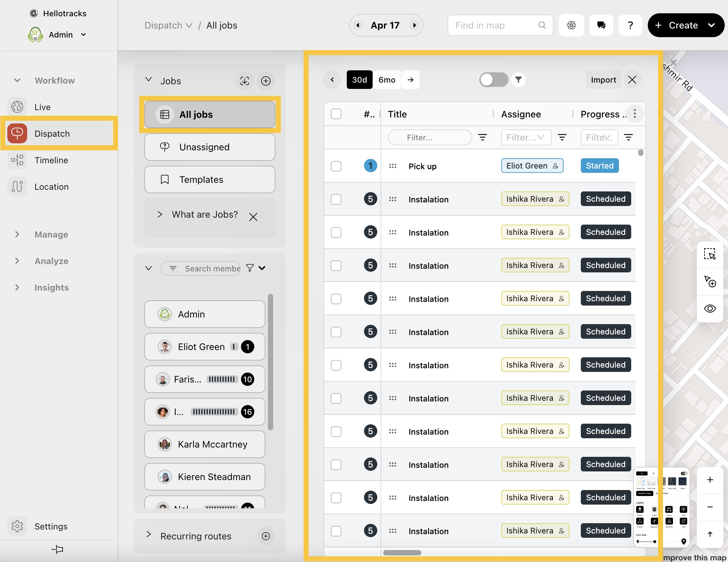
Task: Click the funnel filter icon in jobs toolbar
Action: tap(518, 80)
